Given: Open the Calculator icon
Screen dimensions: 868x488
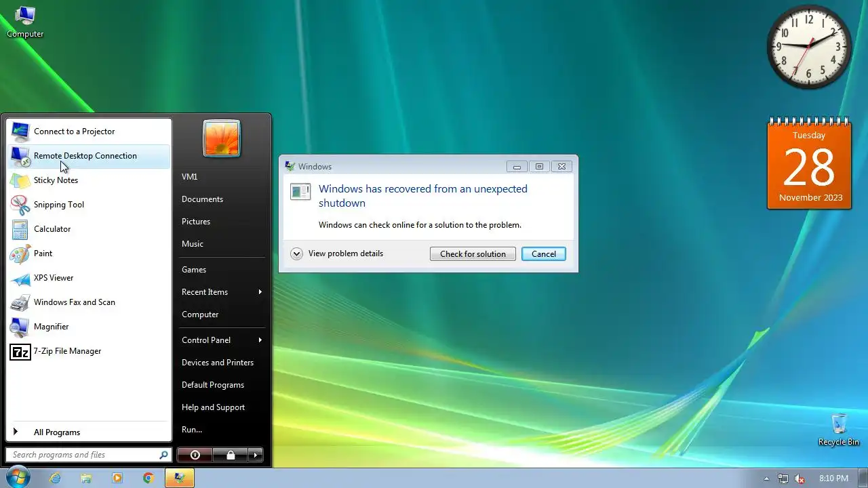Looking at the screenshot, I should coord(20,229).
